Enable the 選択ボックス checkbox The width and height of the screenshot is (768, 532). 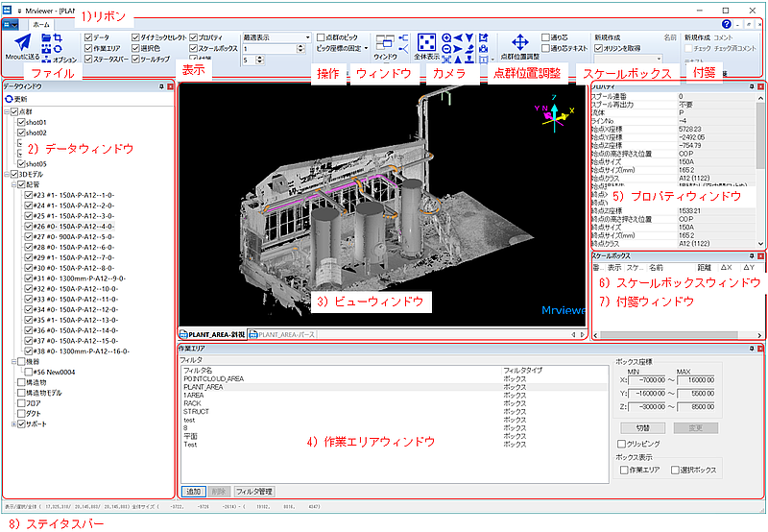[675, 470]
